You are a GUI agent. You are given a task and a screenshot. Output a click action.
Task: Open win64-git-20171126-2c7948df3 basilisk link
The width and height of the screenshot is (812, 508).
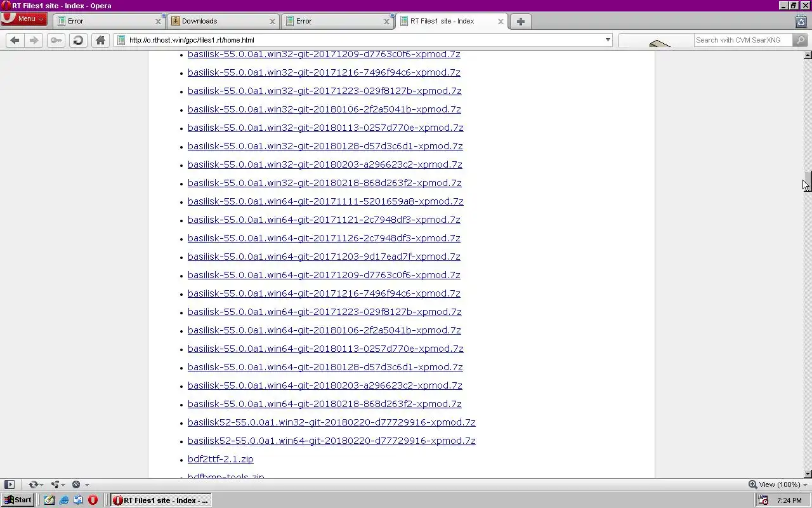324,238
